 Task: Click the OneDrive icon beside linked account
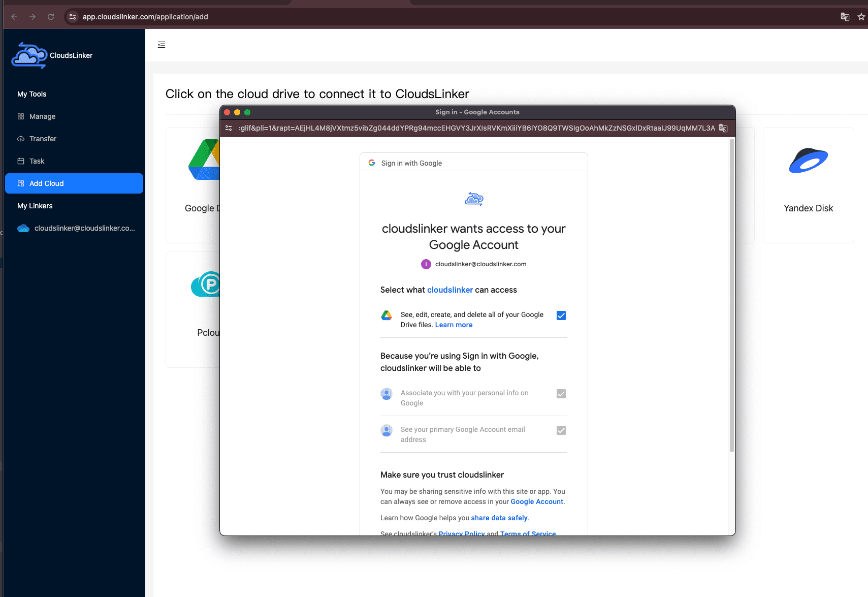click(23, 228)
